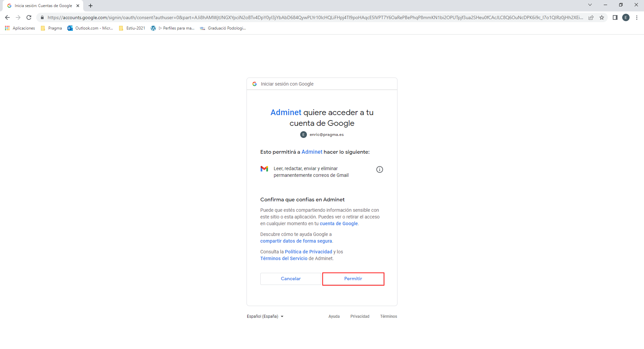Viewport: 644px width, 349px height.
Task: Click the browser forward arrow
Action: coord(18,17)
